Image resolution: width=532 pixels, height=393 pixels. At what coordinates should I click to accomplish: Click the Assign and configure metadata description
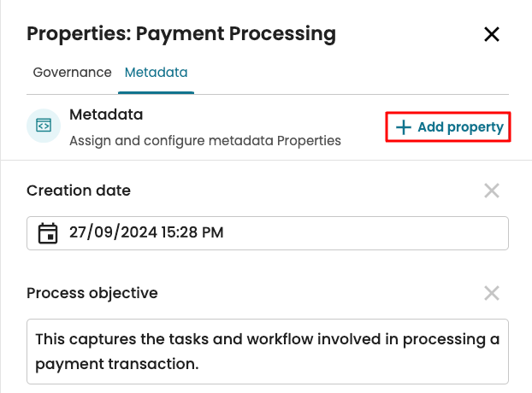tap(204, 140)
